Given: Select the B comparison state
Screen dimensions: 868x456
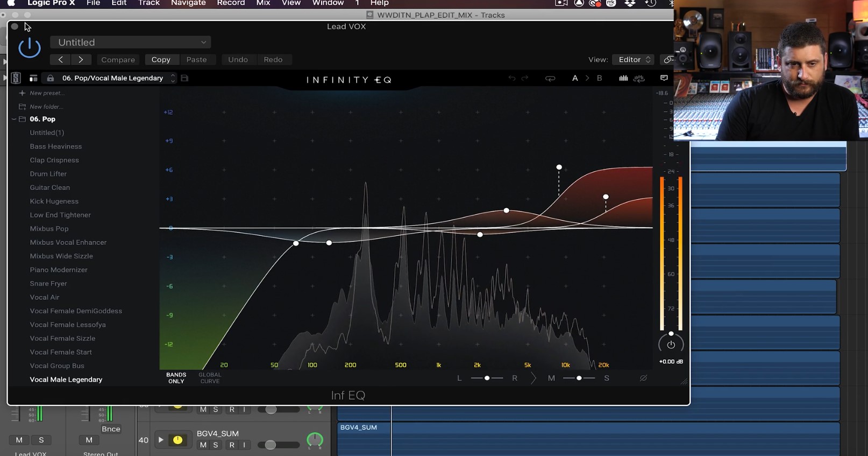Looking at the screenshot, I should coord(599,78).
